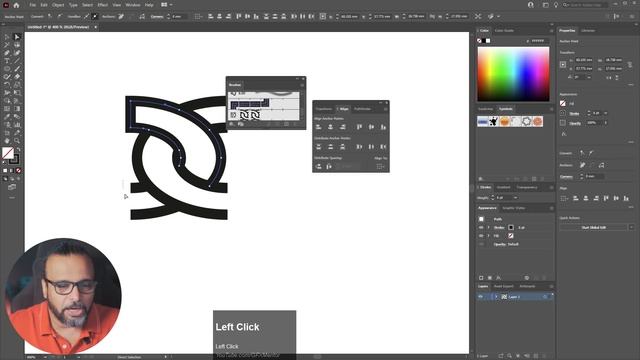640x360 pixels.
Task: Select the Zoom tool in toolbar
Action: [x=17, y=141]
